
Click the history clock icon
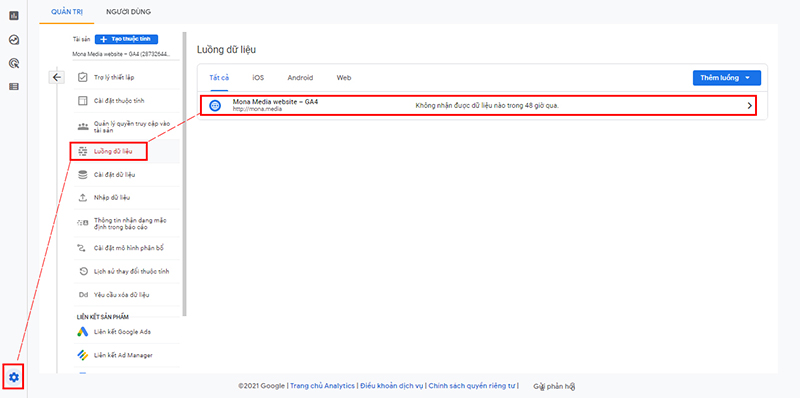point(83,271)
